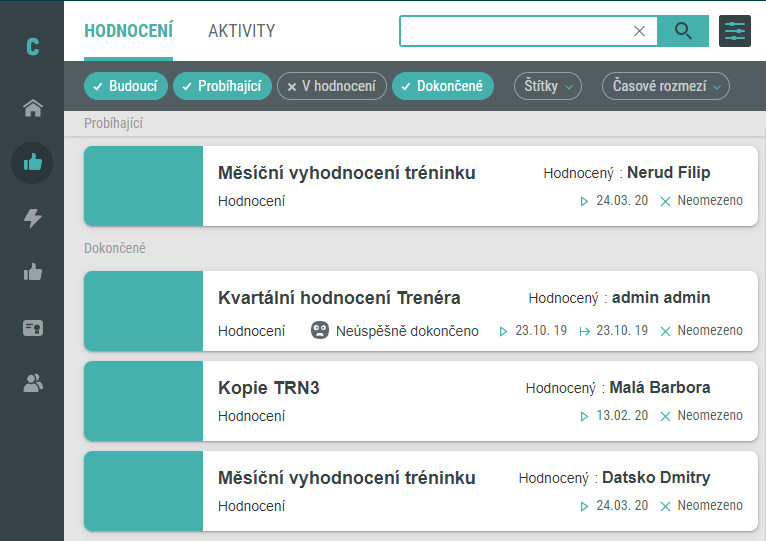This screenshot has height=541, width=766.
Task: Click the name Malá Barbora
Action: pyautogui.click(x=660, y=388)
